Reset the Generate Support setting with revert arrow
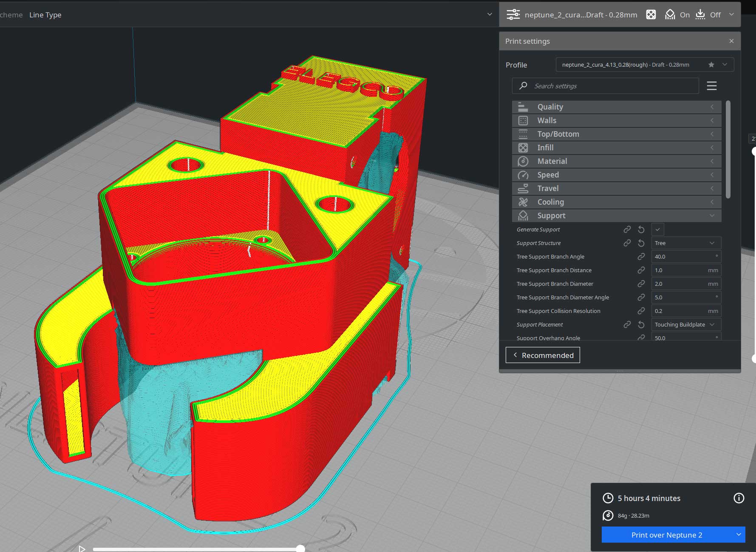 (x=641, y=230)
